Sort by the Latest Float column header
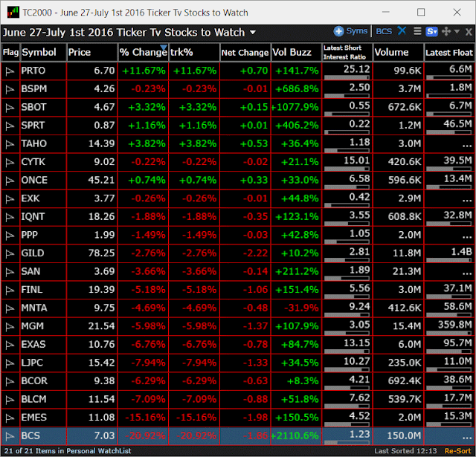Screen dimensions: 476x457 pos(449,53)
